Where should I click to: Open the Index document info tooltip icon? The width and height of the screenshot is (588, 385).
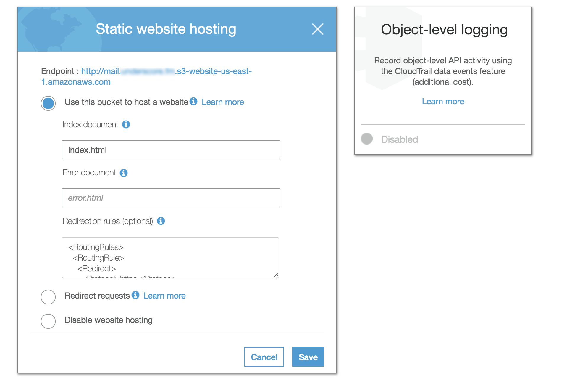[x=126, y=124]
